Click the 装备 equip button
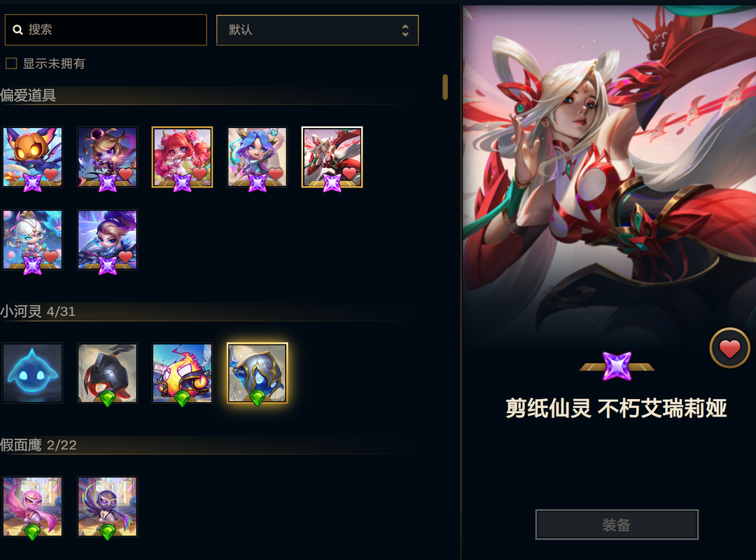This screenshot has width=756, height=560. click(x=617, y=524)
